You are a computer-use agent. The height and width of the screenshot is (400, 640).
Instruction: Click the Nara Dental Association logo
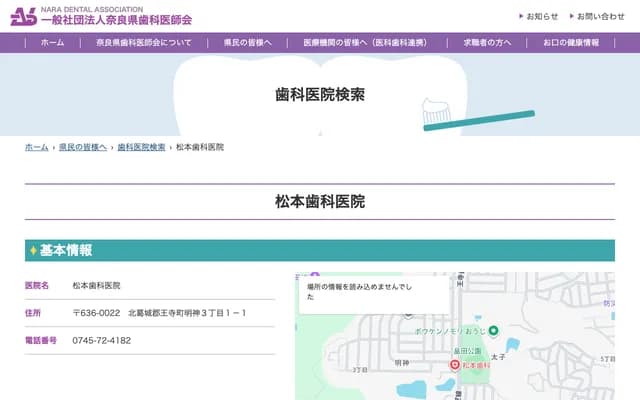(x=100, y=15)
